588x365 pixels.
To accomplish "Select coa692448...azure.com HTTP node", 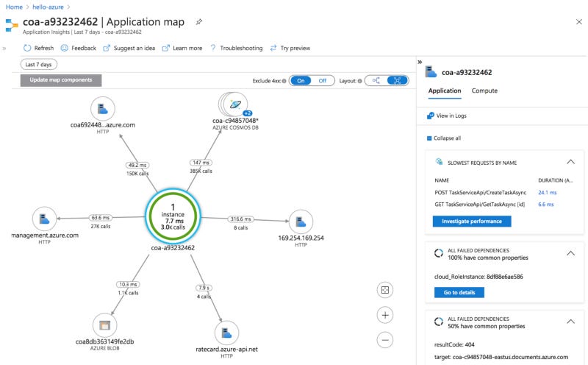I will (x=103, y=109).
